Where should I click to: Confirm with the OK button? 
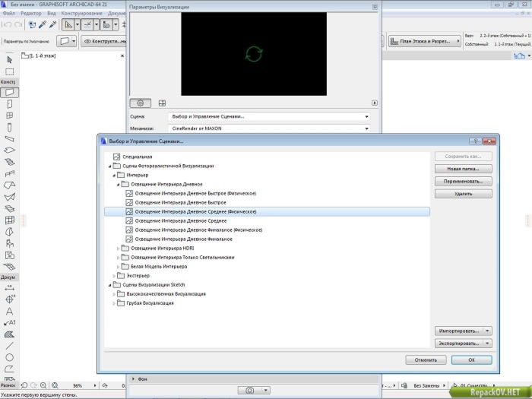[472, 360]
